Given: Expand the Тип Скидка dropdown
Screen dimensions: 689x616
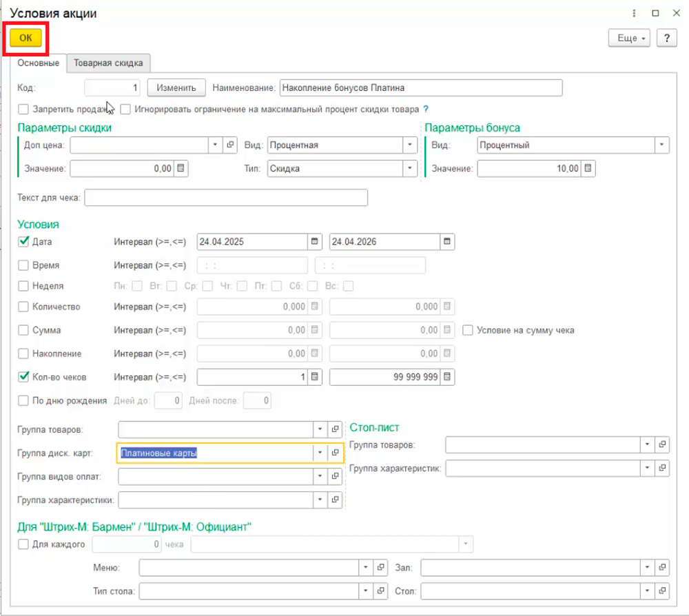Looking at the screenshot, I should (411, 169).
